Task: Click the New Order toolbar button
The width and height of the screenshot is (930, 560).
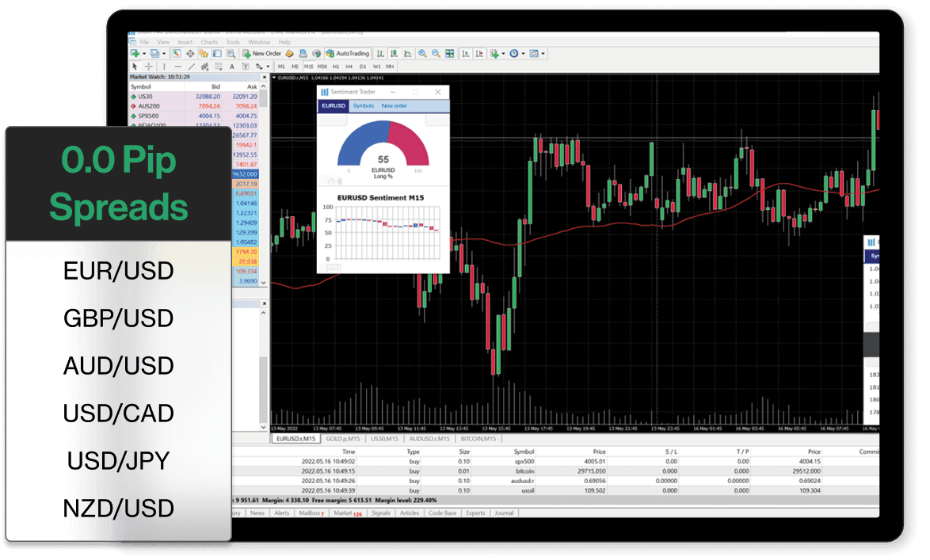Action: coord(262,54)
